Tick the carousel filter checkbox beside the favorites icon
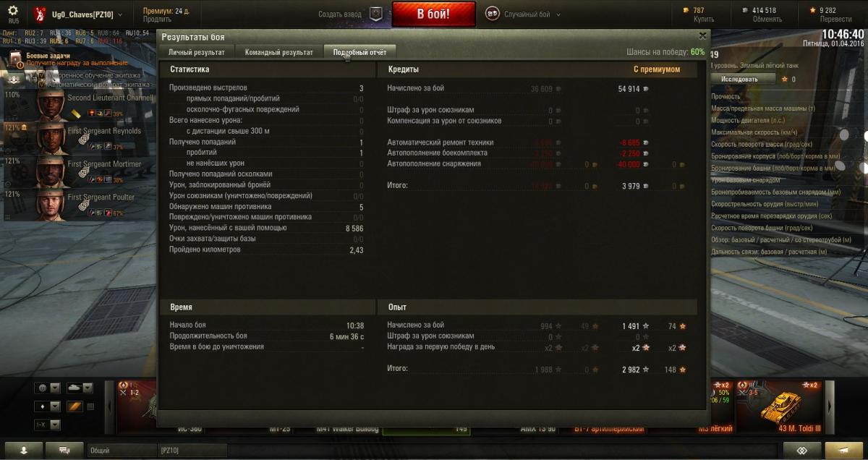This screenshot has height=460, width=868. [90, 406]
